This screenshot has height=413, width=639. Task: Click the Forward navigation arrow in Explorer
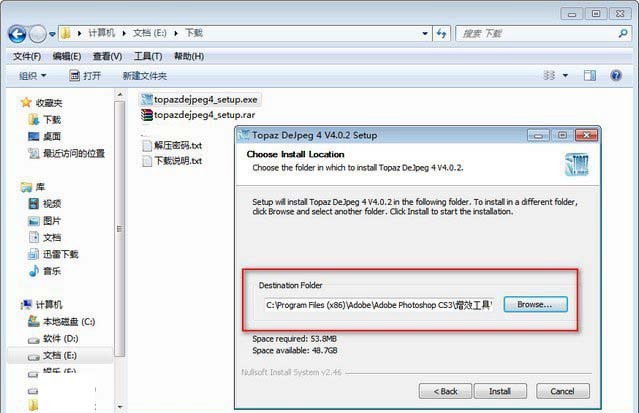38,34
